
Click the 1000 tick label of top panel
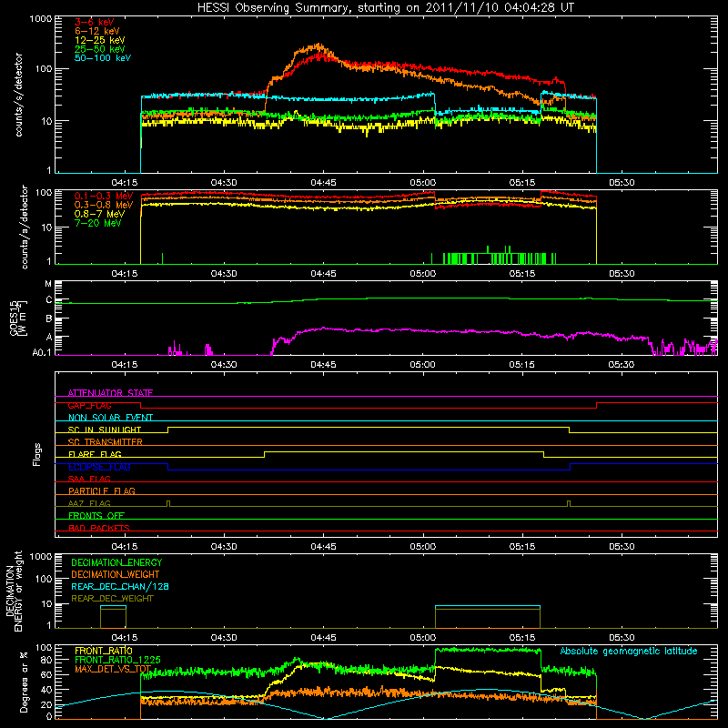41,19
